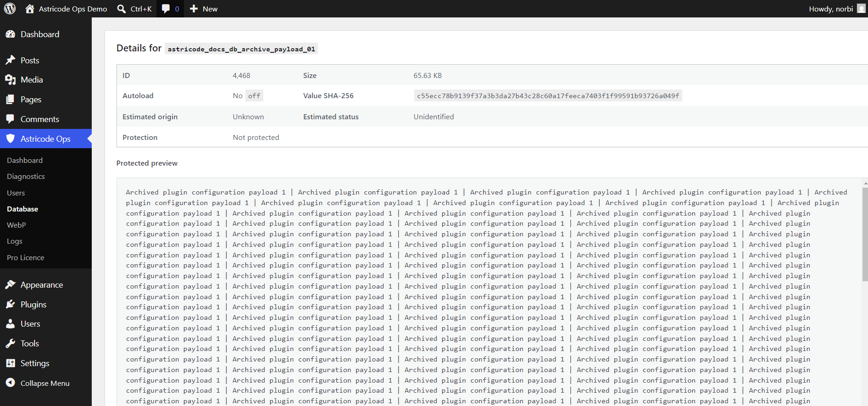Viewport: 868px width, 406px height.
Task: Click the user avatar next to Howdy
Action: tap(861, 9)
